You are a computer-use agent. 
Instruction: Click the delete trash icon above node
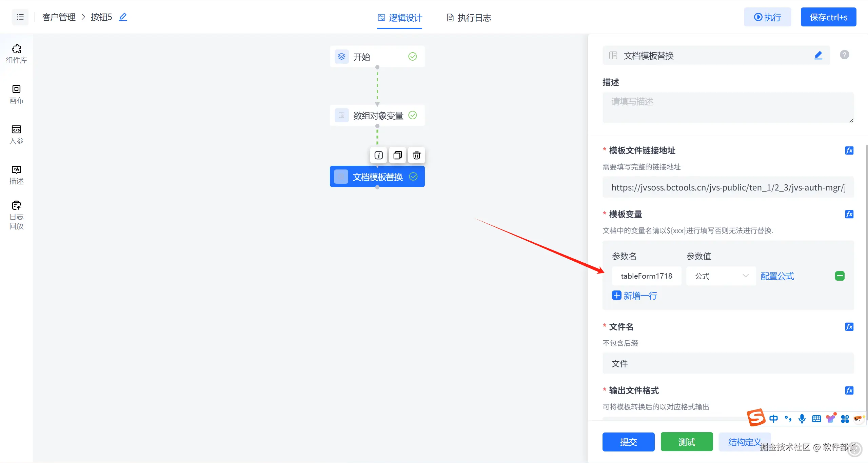(x=416, y=155)
